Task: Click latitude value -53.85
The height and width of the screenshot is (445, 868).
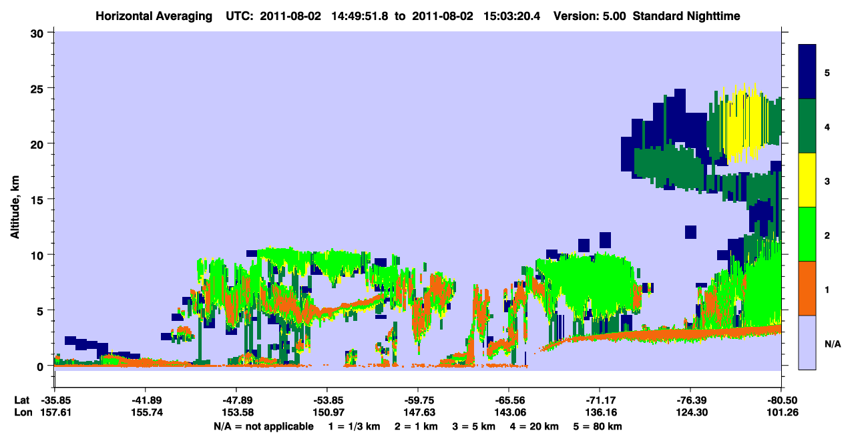Action: click(x=327, y=400)
